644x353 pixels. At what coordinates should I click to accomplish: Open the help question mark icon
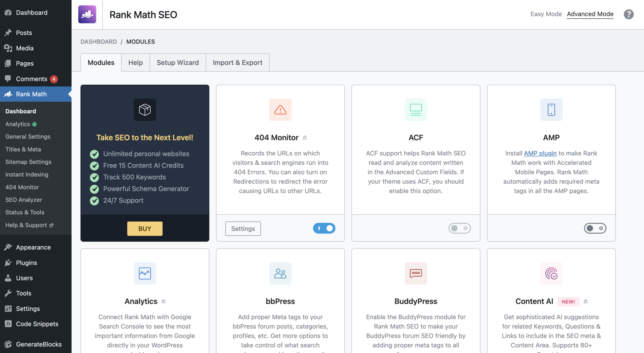tap(628, 14)
